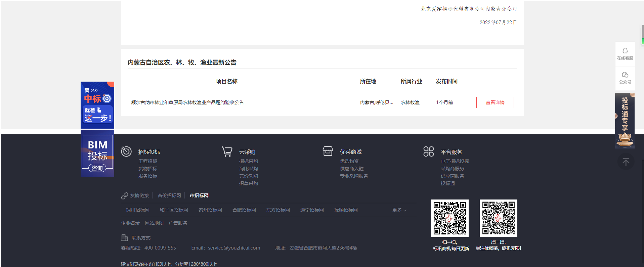Open the 额尔古纳市林业和草原局 announcement link
Image resolution: width=644 pixels, height=267 pixels.
tap(187, 102)
